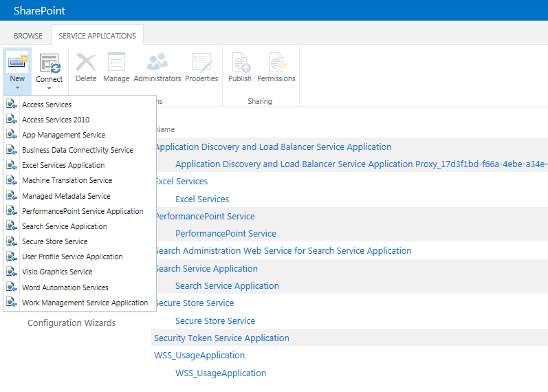Open the Administrators ribbon icon
Viewport: 548px width, 392px height.
(x=157, y=62)
